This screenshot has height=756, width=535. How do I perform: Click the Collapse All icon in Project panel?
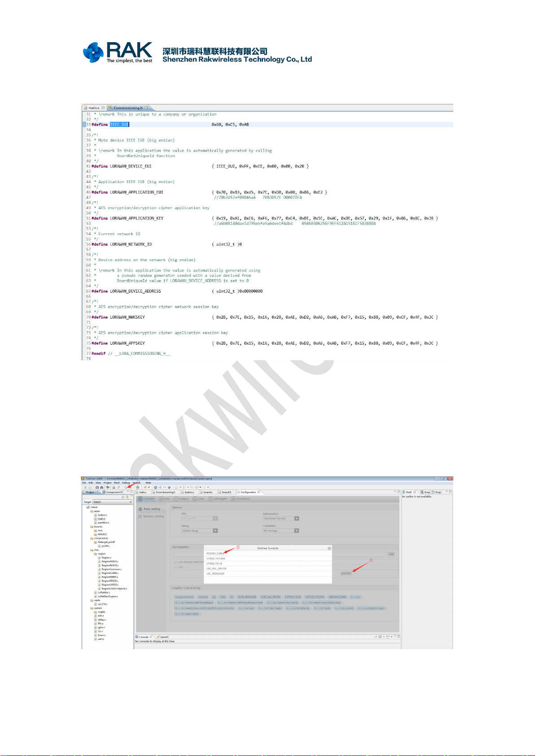[x=123, y=497]
